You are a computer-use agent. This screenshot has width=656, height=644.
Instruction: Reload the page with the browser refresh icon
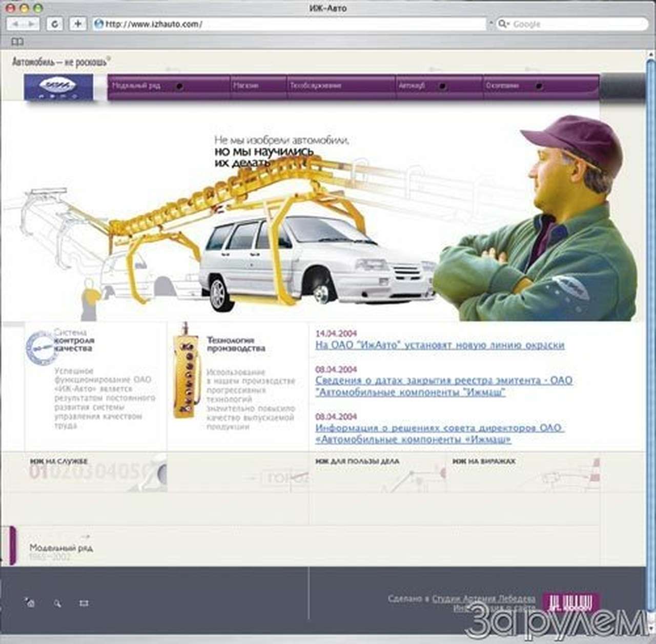tap(54, 24)
